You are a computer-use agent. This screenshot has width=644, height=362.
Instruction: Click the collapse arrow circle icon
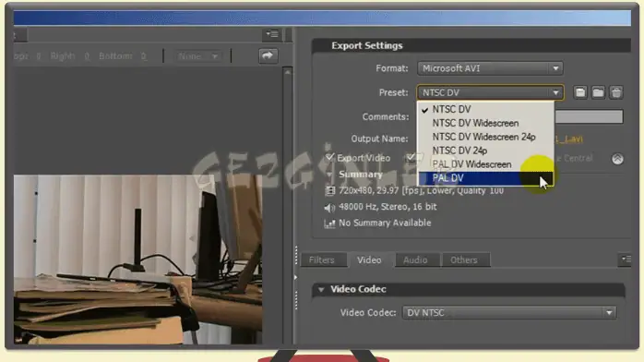pyautogui.click(x=617, y=159)
